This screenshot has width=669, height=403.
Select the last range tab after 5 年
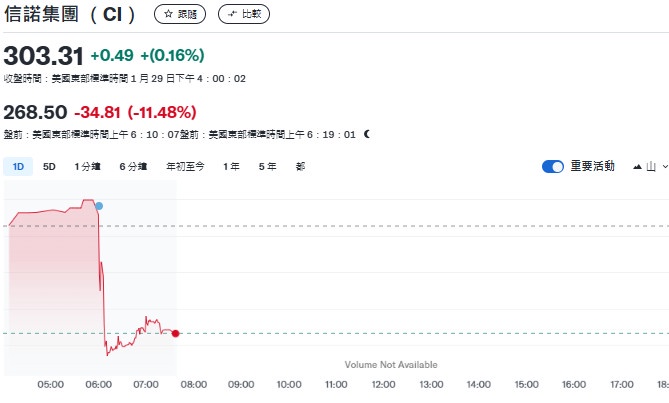300,166
